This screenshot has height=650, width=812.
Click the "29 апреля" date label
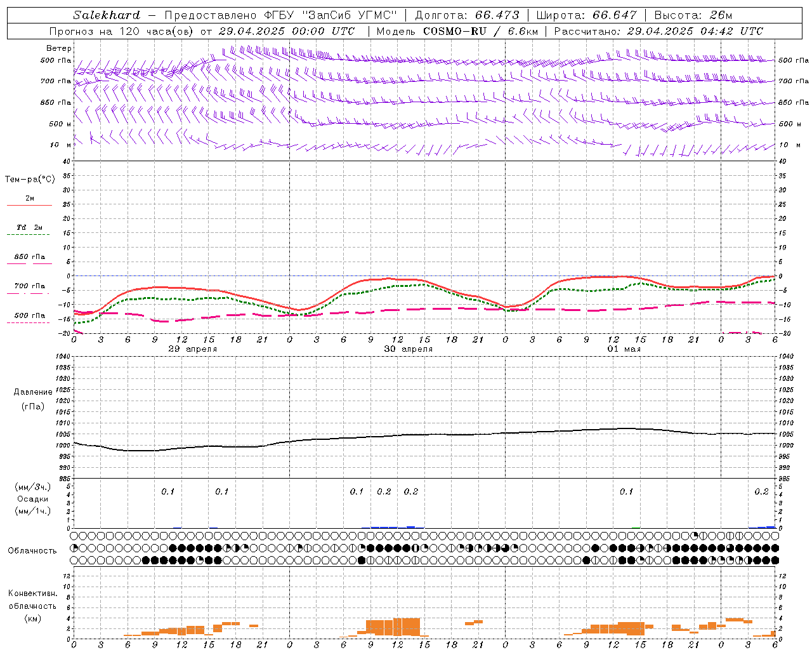[x=193, y=349]
